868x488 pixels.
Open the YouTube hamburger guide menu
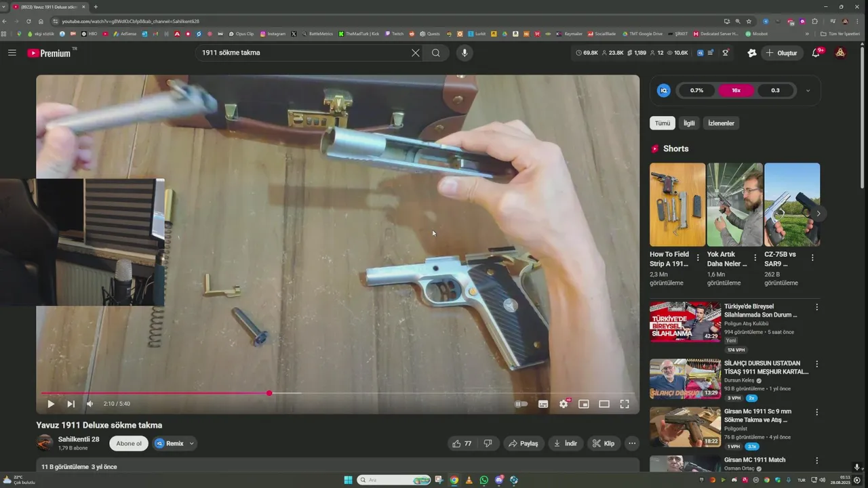(12, 53)
